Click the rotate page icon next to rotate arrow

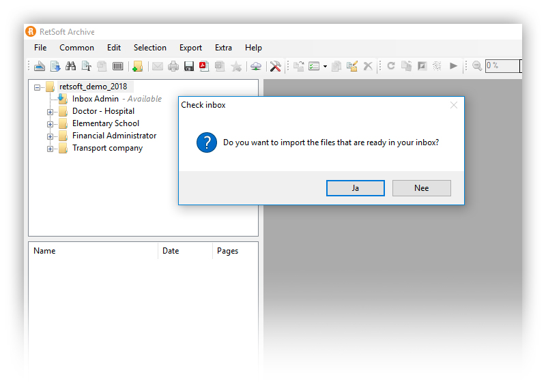pos(406,65)
